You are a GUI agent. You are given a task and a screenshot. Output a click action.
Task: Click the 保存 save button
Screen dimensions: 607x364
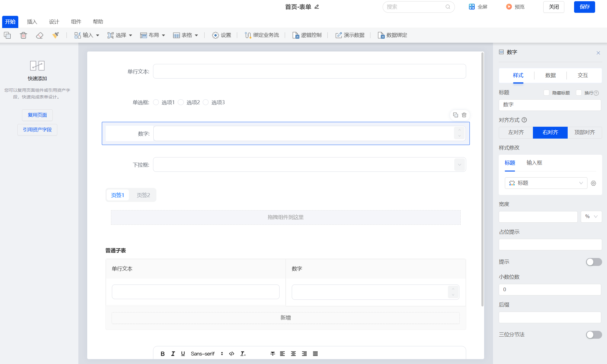(584, 7)
